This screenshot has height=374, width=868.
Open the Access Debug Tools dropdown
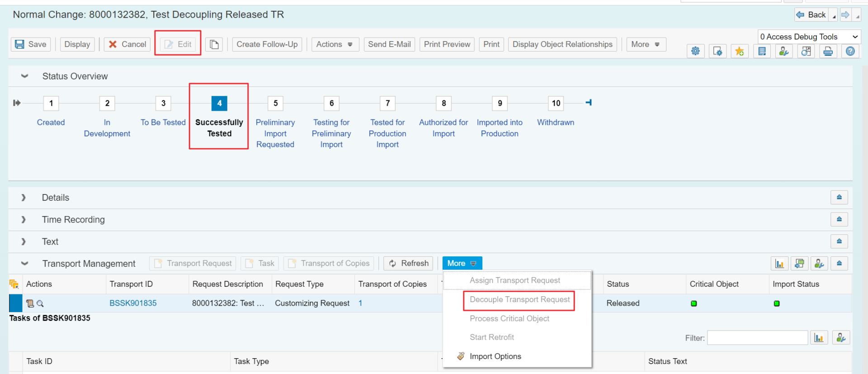809,37
